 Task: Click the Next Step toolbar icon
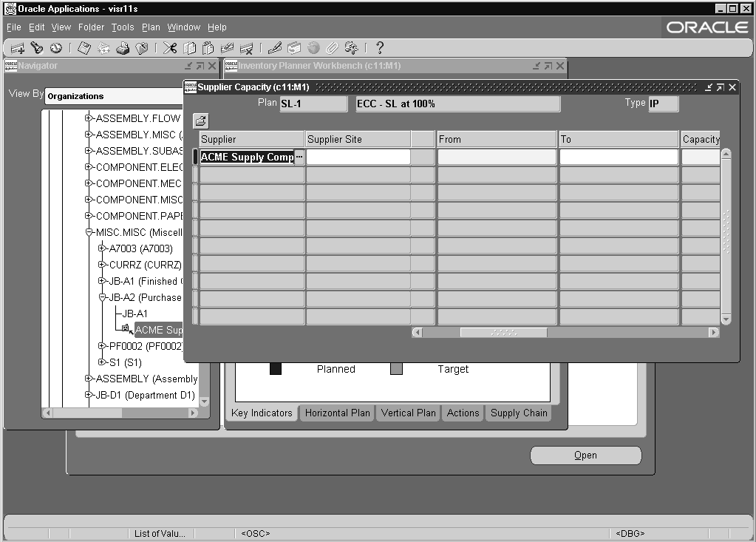point(103,48)
